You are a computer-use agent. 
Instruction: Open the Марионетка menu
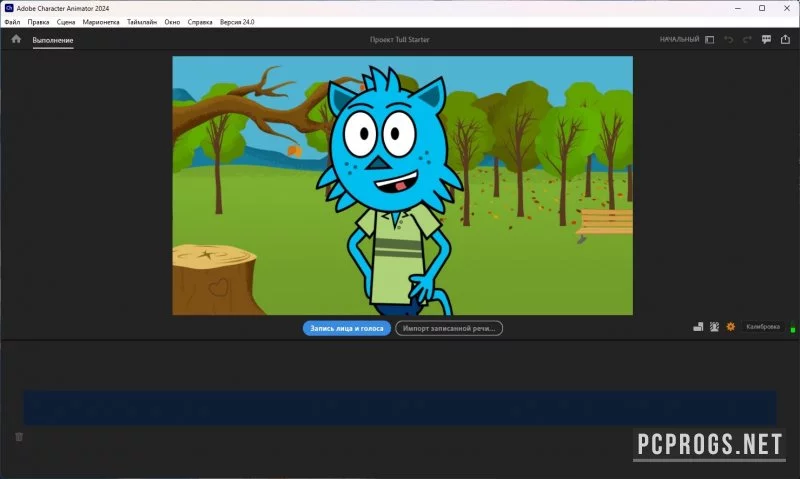(x=101, y=22)
